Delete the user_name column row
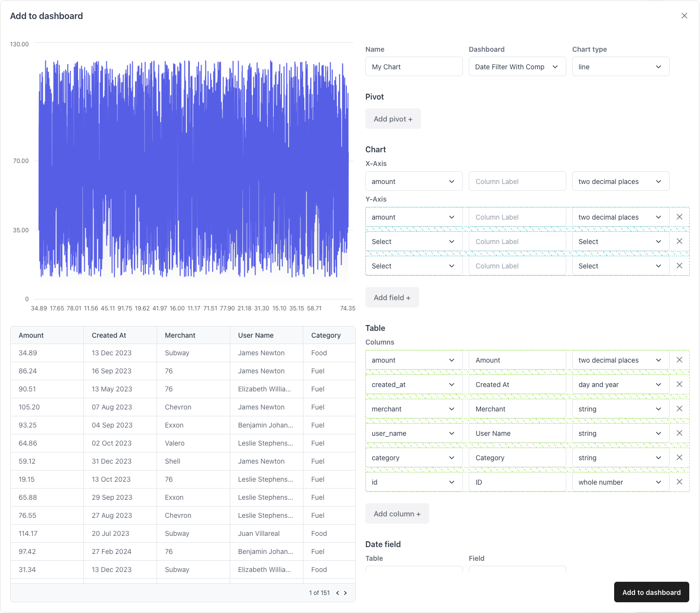This screenshot has width=700, height=613. (679, 433)
